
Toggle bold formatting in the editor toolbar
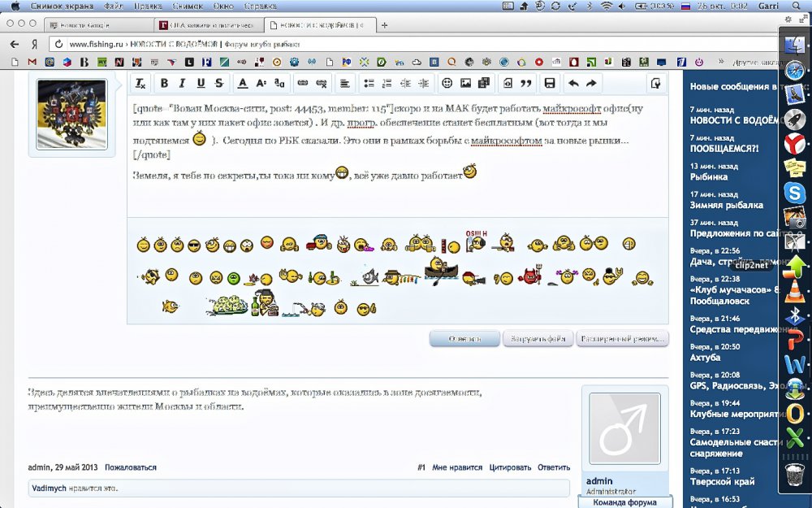click(164, 83)
